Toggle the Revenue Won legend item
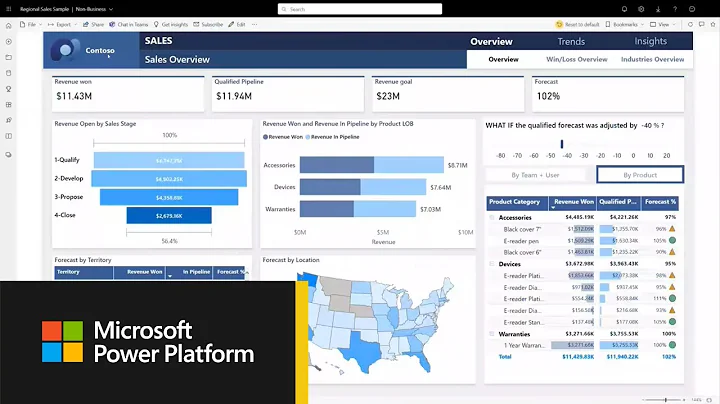The width and height of the screenshot is (720, 404). click(x=283, y=137)
